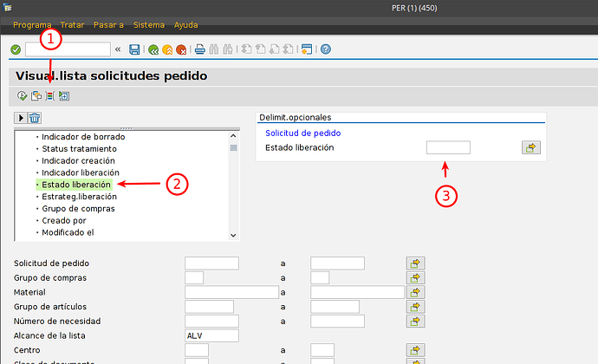The width and height of the screenshot is (598, 364).
Task: Click the Grupo de artículos to field
Action: (x=335, y=307)
